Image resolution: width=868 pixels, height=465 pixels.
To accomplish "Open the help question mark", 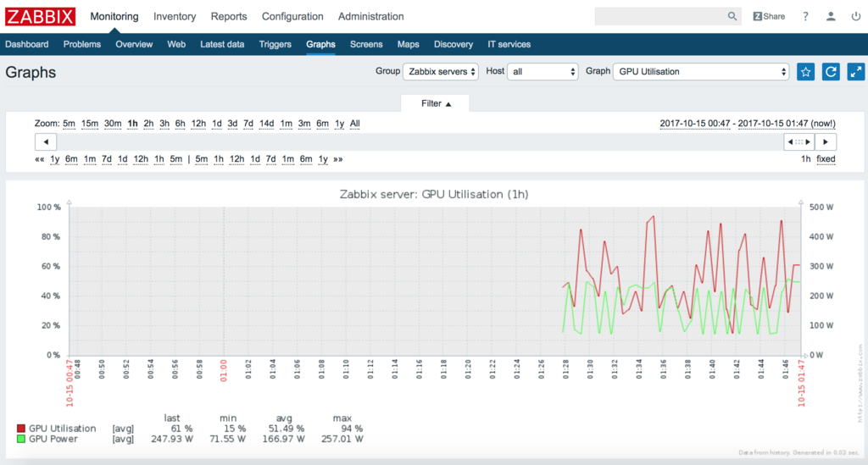I will (x=805, y=17).
